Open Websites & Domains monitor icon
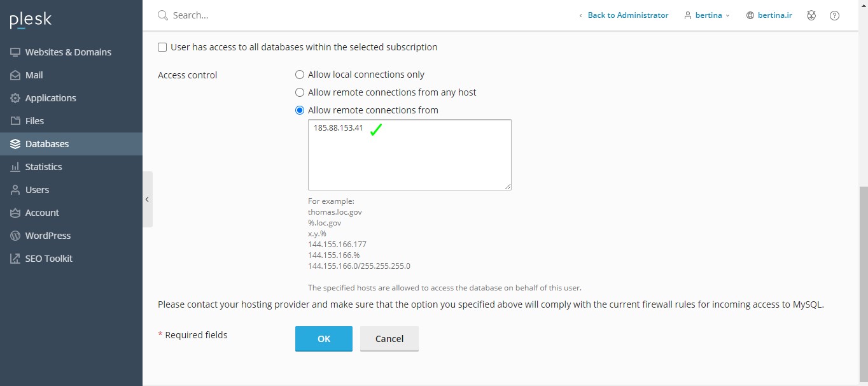This screenshot has height=386, width=868. point(15,52)
